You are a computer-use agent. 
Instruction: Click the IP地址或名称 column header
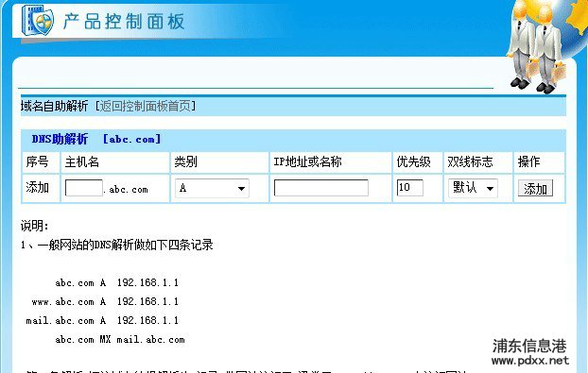pyautogui.click(x=307, y=161)
